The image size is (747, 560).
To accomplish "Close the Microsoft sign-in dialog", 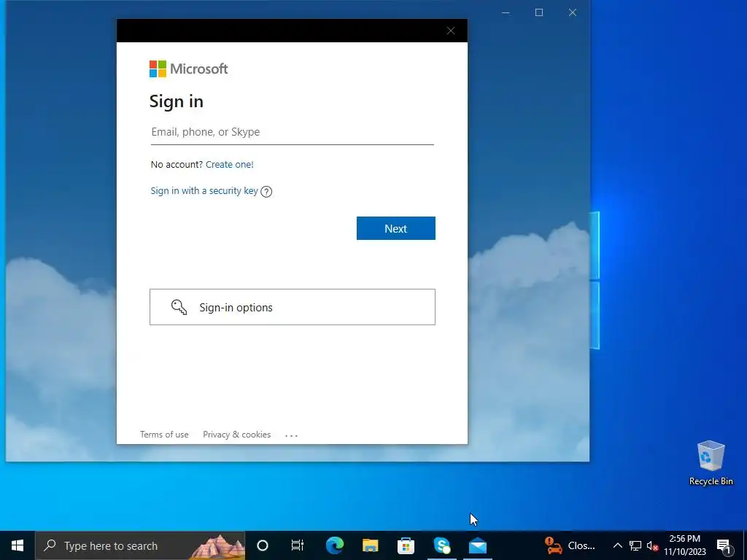I will [x=451, y=31].
